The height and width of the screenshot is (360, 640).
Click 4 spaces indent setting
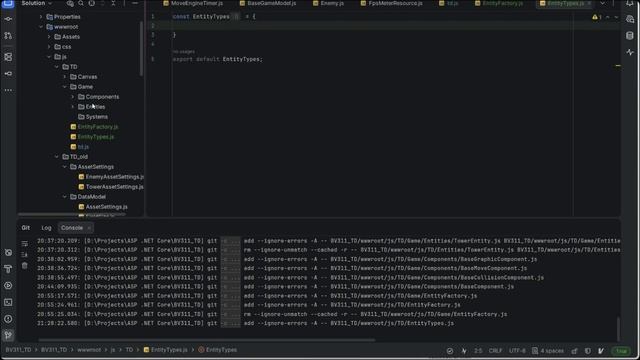point(548,351)
